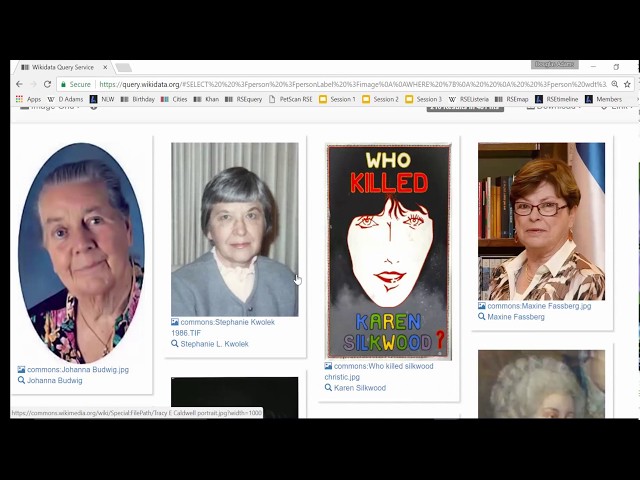Open Karen Silkwood item link
The image size is (640, 480).
360,388
